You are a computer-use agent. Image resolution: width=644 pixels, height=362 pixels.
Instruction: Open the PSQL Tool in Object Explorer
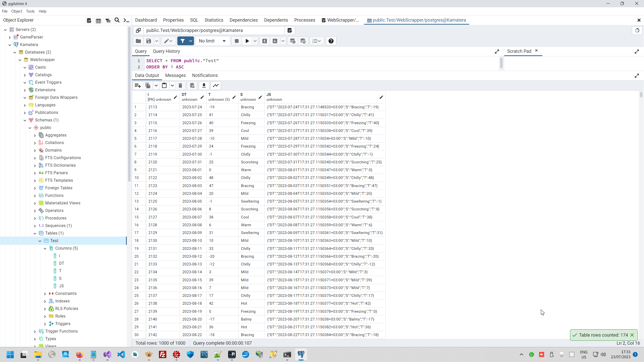[126, 20]
